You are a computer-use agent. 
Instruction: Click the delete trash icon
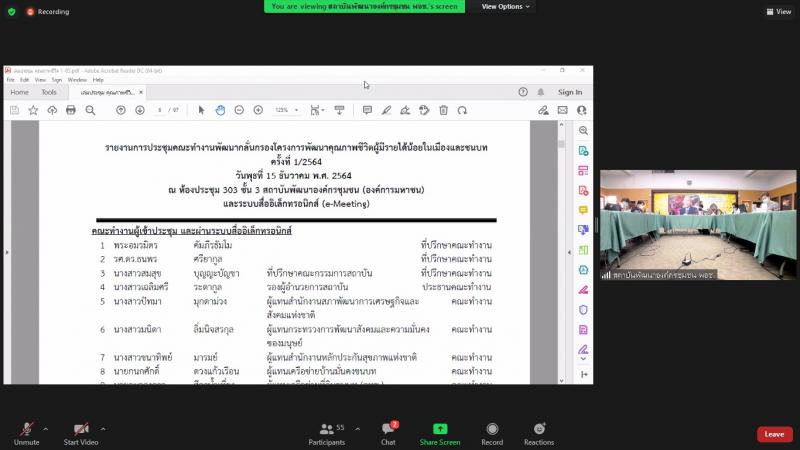click(443, 110)
